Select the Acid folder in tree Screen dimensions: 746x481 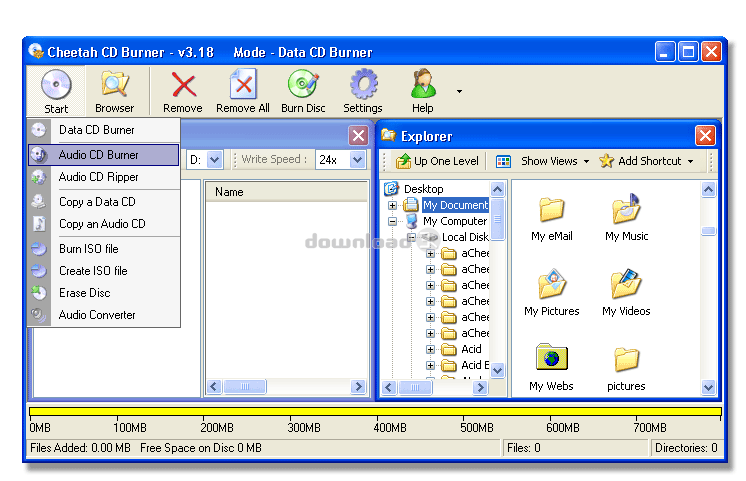pyautogui.click(x=471, y=349)
